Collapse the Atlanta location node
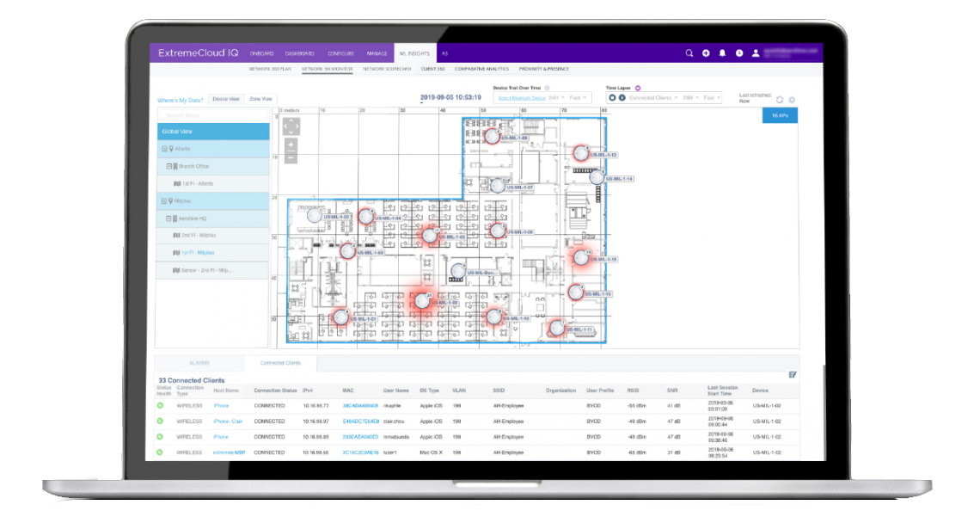The height and width of the screenshot is (523, 980). coord(164,149)
